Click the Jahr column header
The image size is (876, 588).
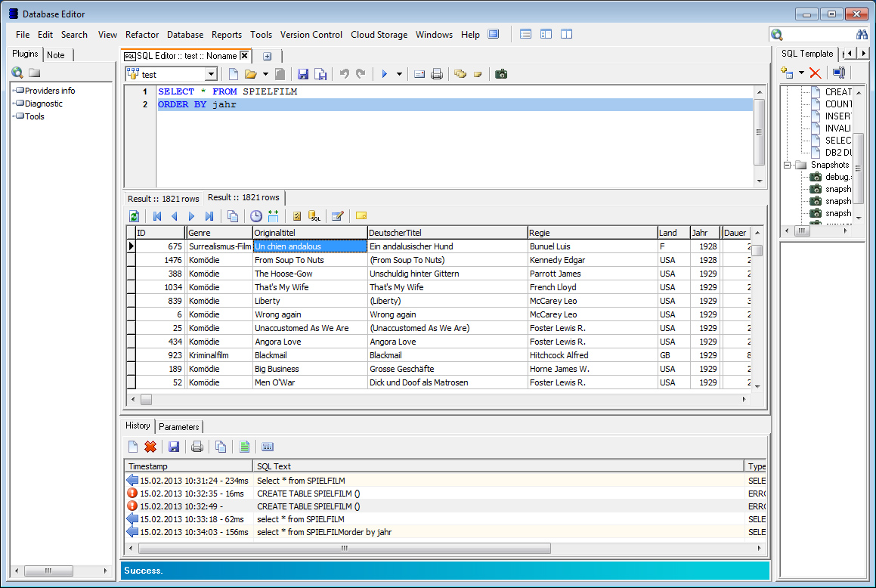(x=706, y=233)
